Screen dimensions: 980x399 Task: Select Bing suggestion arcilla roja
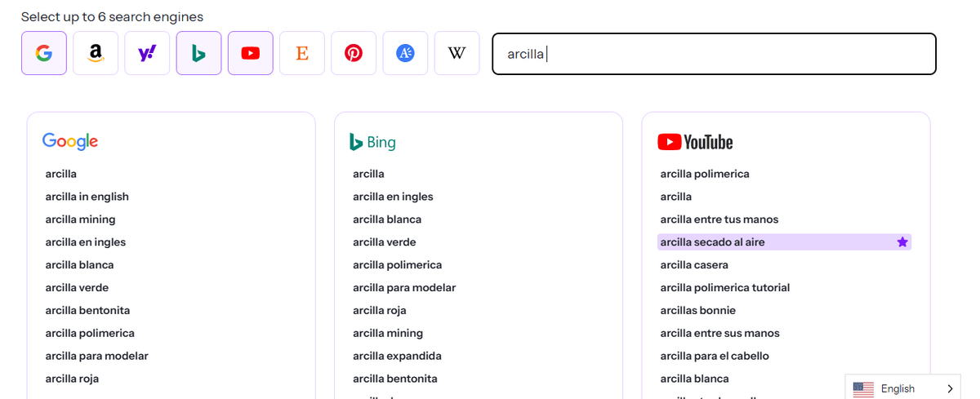[380, 311]
